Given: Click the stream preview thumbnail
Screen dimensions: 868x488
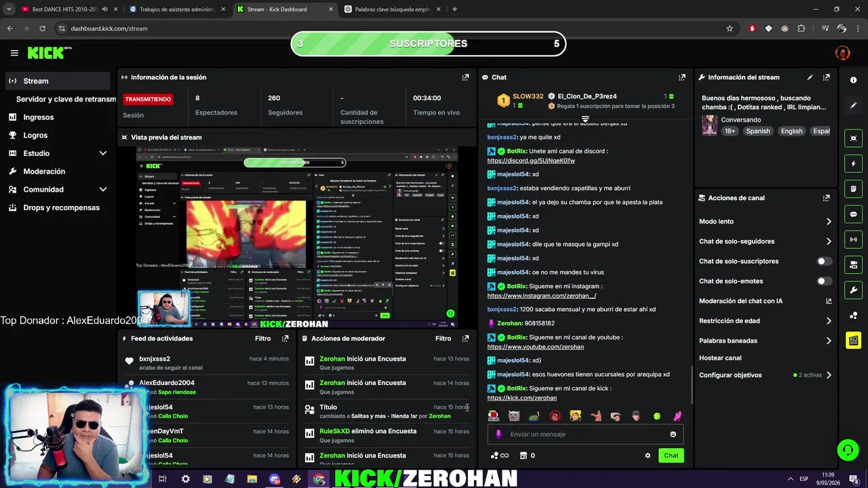Looking at the screenshot, I should 296,237.
